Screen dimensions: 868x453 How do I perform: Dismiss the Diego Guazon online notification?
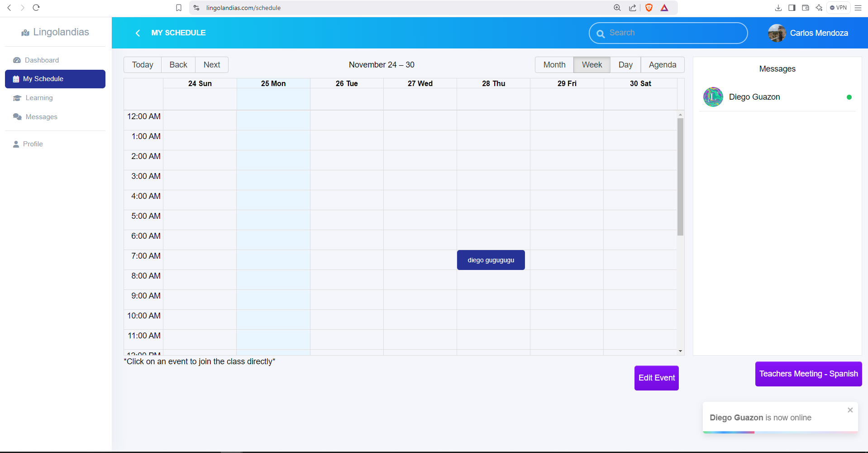point(850,410)
